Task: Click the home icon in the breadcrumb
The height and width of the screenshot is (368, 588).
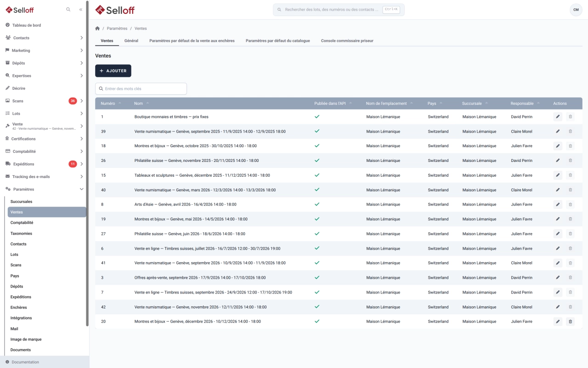Action: point(97,29)
